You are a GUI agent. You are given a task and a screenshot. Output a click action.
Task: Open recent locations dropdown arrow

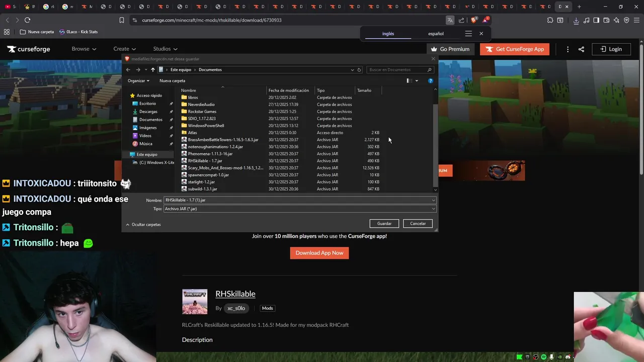[x=146, y=70]
